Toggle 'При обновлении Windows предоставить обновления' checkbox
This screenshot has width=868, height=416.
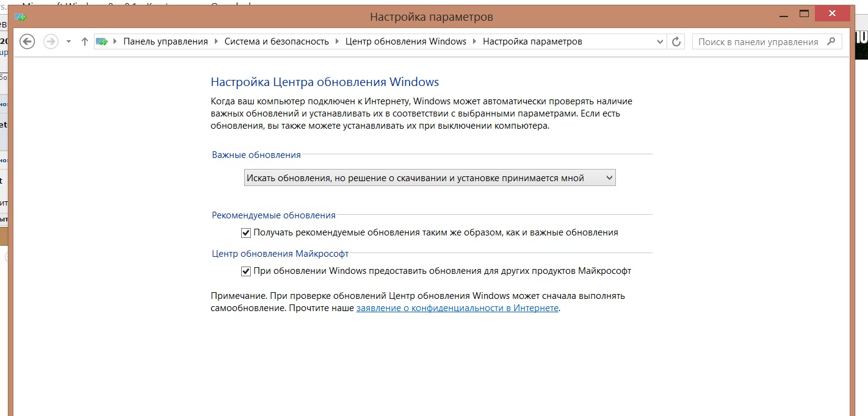246,271
